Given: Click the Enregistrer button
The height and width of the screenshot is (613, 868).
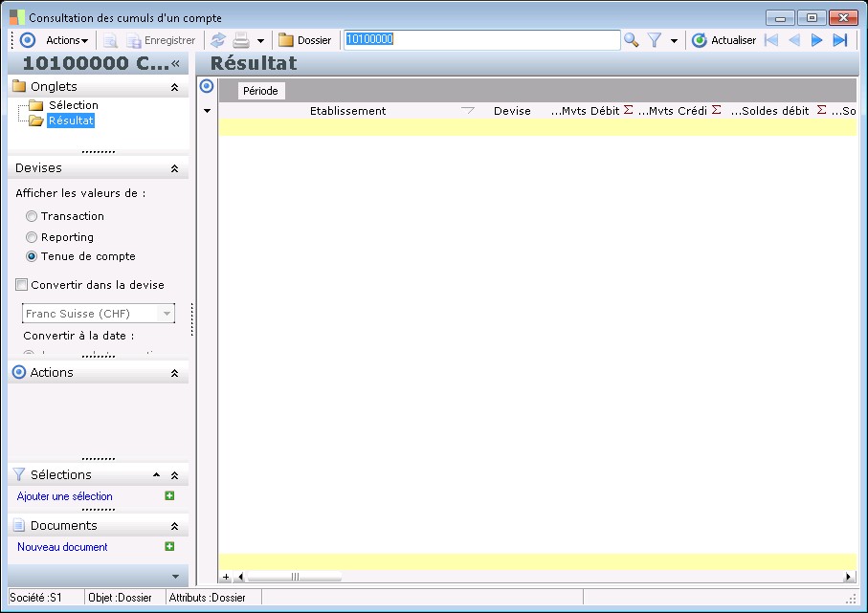Looking at the screenshot, I should (161, 40).
